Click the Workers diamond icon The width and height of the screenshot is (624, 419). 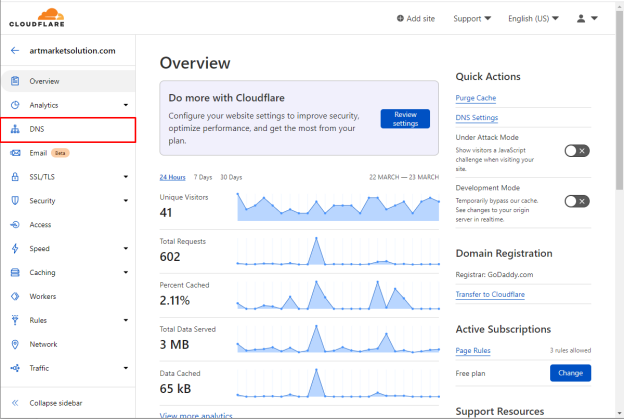click(15, 296)
